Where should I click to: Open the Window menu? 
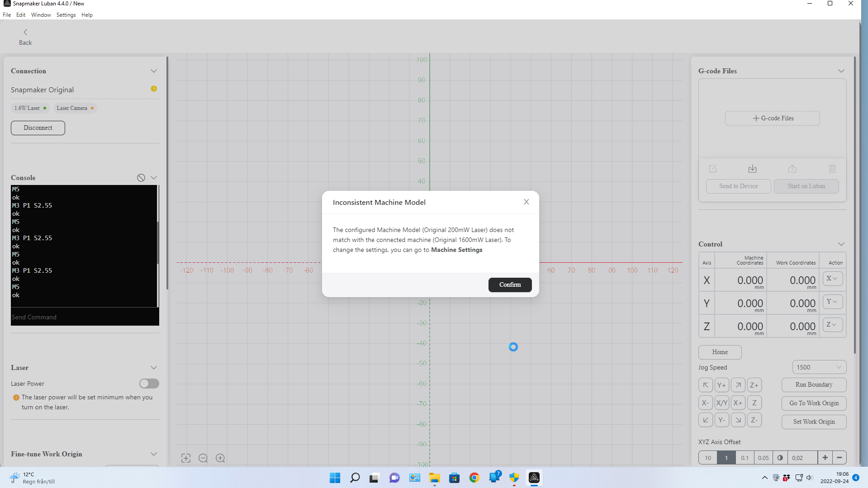coord(41,15)
